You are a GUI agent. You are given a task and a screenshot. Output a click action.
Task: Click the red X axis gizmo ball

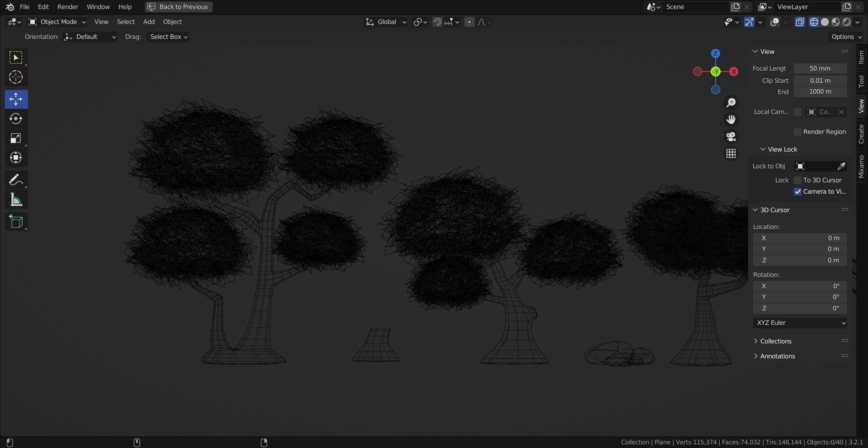coord(734,71)
